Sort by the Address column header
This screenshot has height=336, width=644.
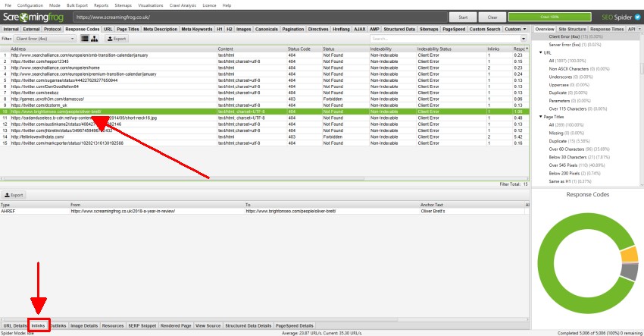(x=114, y=49)
